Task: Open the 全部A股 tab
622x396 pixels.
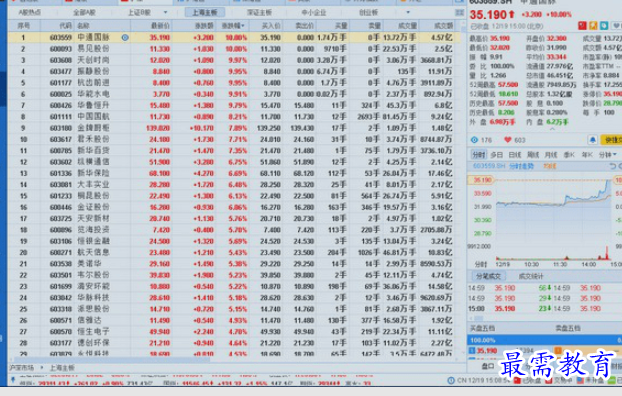Action: click(84, 13)
